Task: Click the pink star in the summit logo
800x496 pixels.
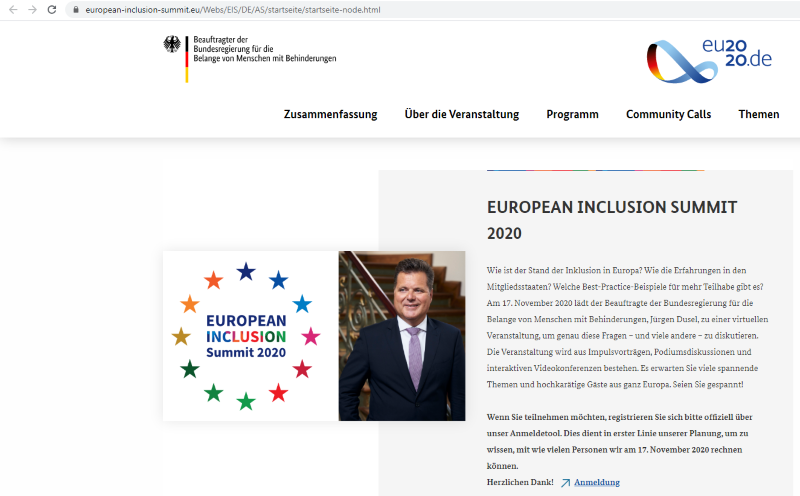Action: [x=311, y=336]
